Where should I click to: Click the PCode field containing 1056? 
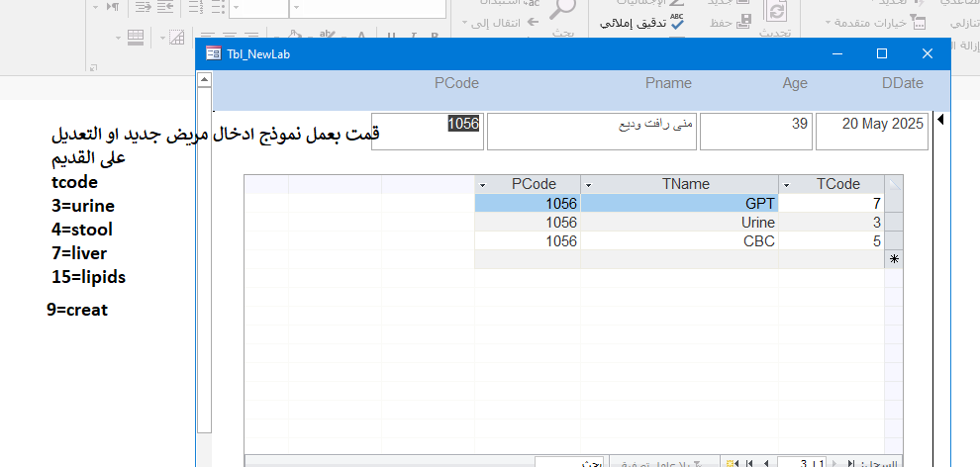[428, 132]
